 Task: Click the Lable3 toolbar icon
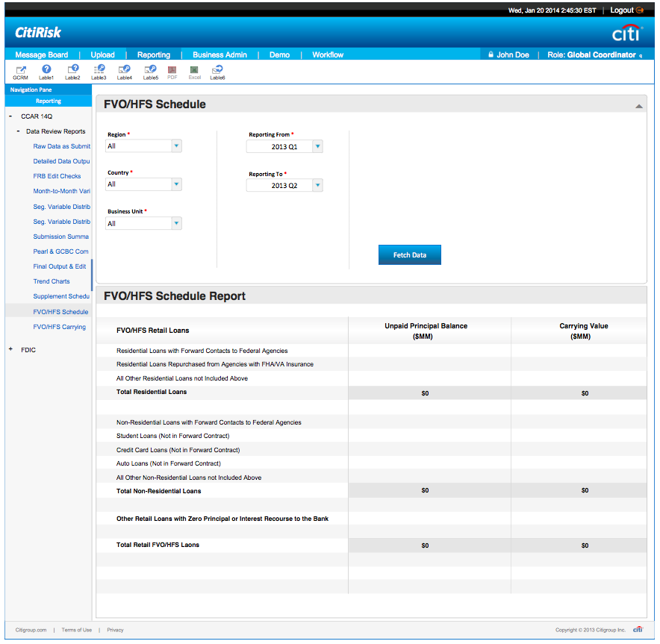point(99,72)
